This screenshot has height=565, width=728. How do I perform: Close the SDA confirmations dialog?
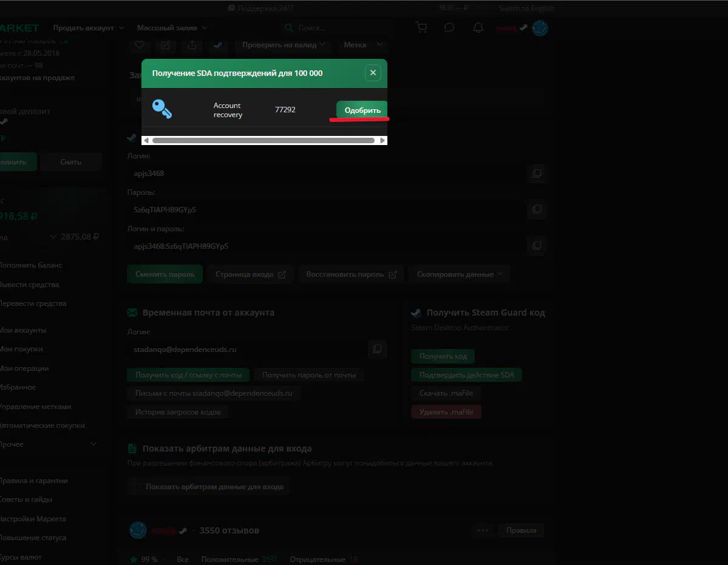[373, 73]
